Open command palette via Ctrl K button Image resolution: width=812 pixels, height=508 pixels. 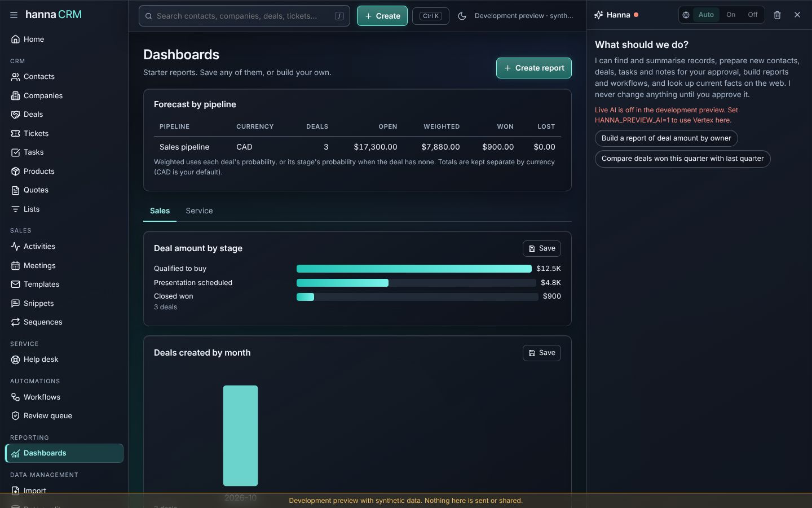431,16
